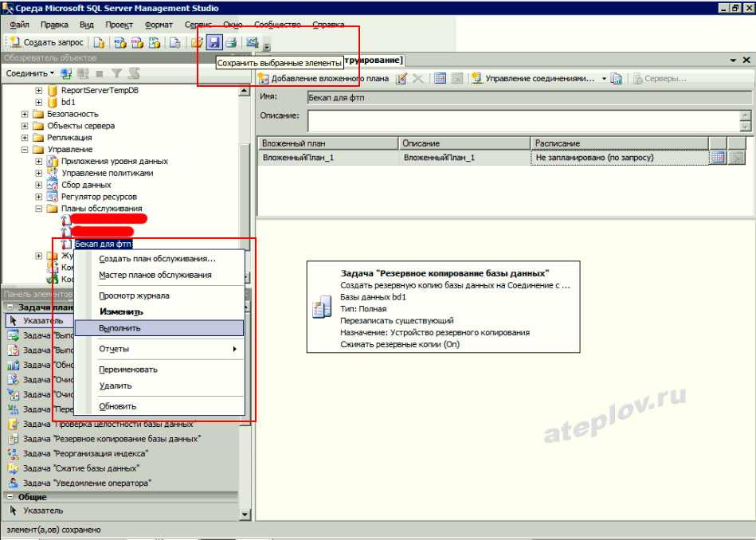Collapse the Управление tree node
Viewport: 756px width, 540px height.
tap(25, 149)
